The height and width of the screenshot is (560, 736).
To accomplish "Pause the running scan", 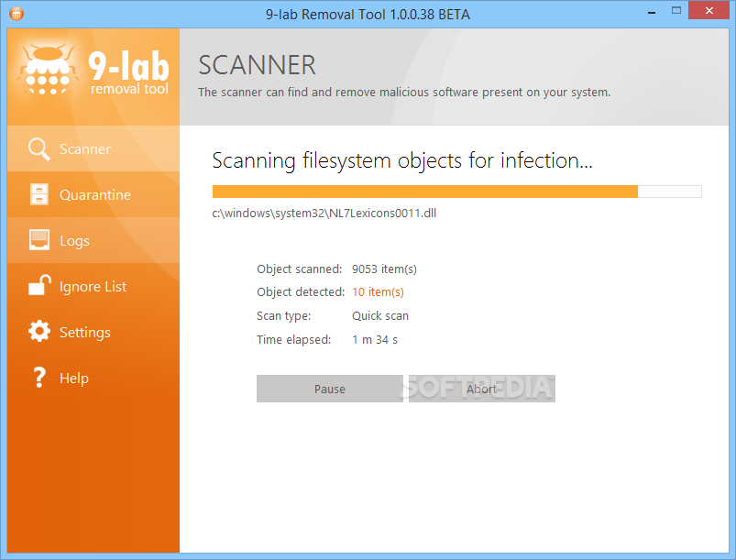I will click(x=330, y=389).
